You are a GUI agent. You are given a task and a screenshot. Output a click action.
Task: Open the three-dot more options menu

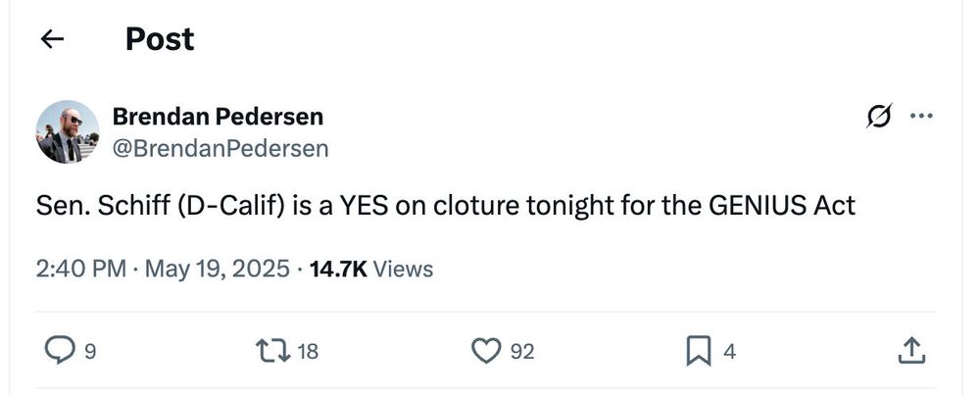[x=921, y=116]
